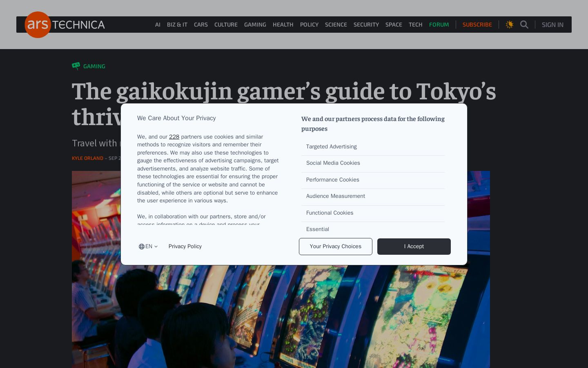588x368 pixels.
Task: Click the We Care About Your Privacy heading
Action: click(176, 118)
